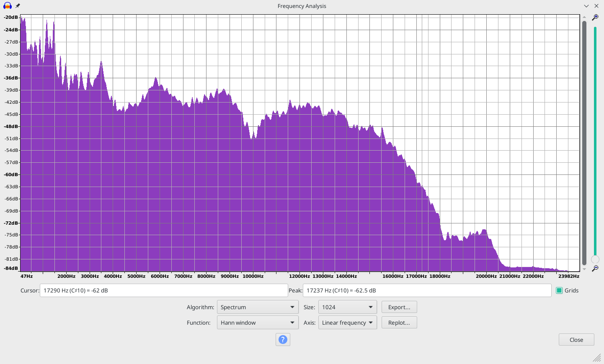Click the Peak value field
Viewport: 604px width, 364px height.
pos(427,290)
